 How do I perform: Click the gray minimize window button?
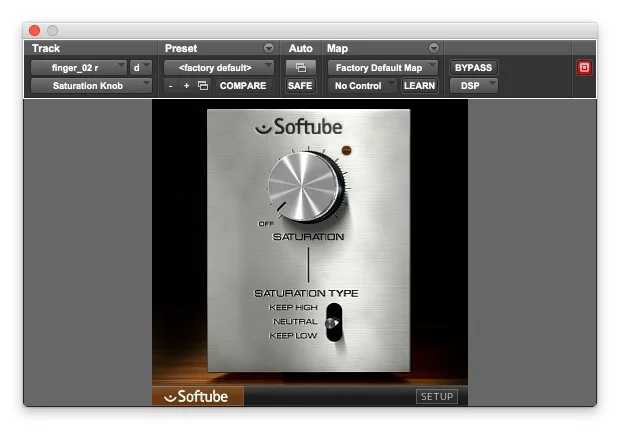[53, 30]
